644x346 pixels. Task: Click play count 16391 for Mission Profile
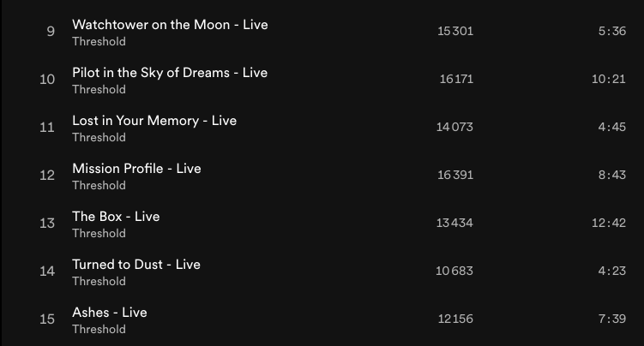455,176
